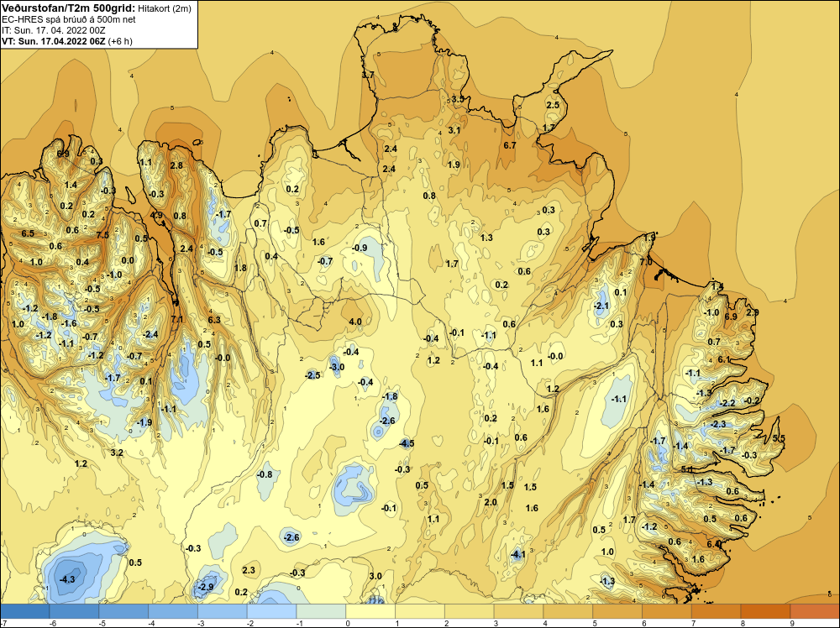Click the valid time "VT: Sun. 17.04.2022 06Z"
The width and height of the screenshot is (840, 628).
pyautogui.click(x=54, y=41)
